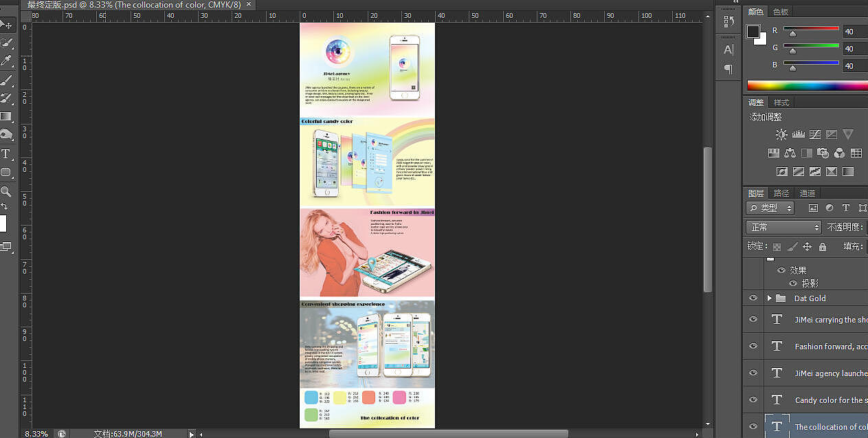
Task: Select the Horizontal Type tool
Action: [5, 154]
